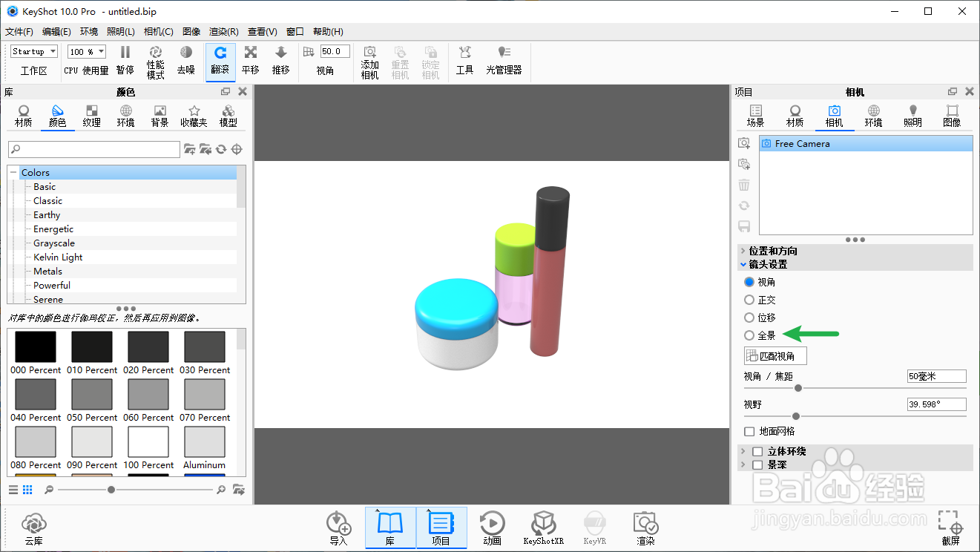Viewport: 980px width, 552px height.
Task: Click 视野 field of view slider handle
Action: 796,416
